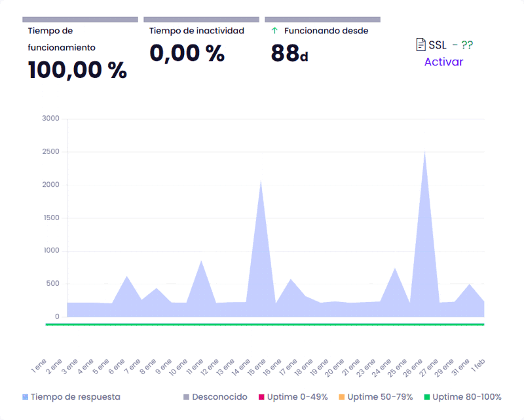Click the green Uptime 80-100% legend square
This screenshot has width=524, height=420.
(427, 397)
